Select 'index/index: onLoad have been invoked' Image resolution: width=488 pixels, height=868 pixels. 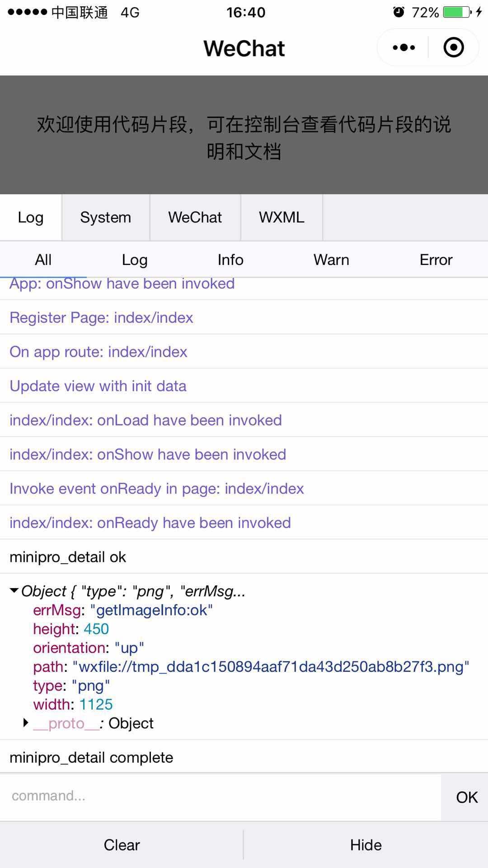click(244, 420)
